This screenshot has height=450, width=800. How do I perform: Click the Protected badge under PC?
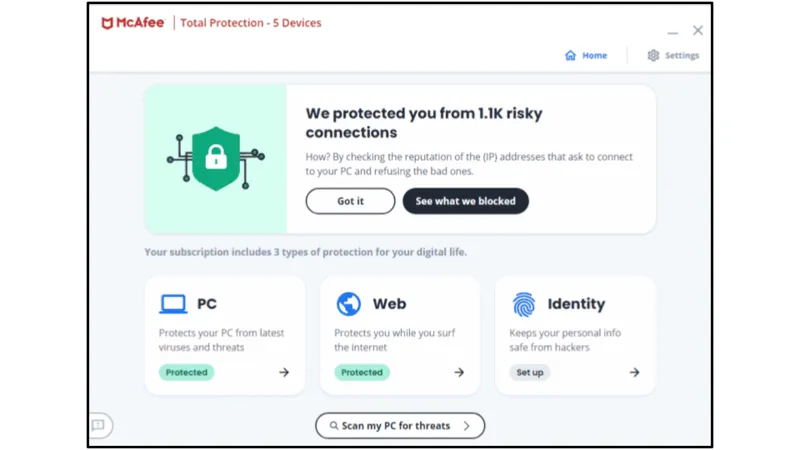pyautogui.click(x=187, y=372)
